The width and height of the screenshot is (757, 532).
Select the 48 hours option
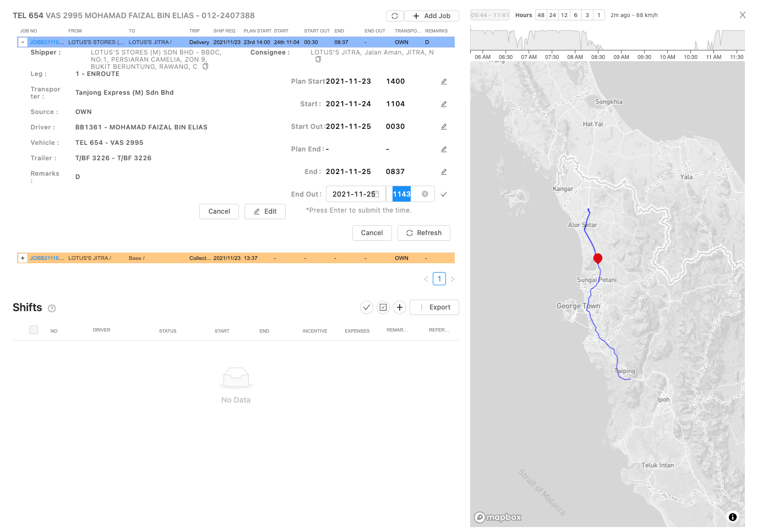541,15
